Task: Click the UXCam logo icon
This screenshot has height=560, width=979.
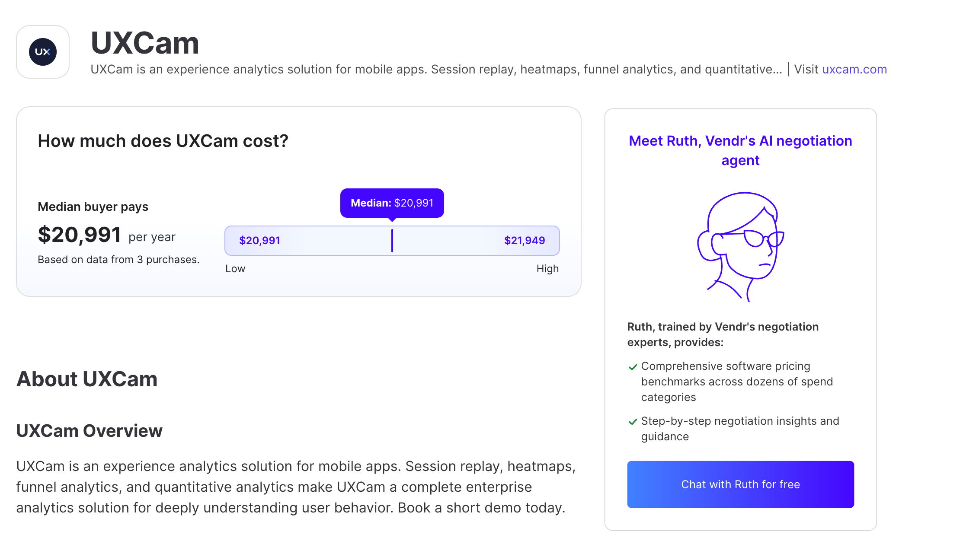Action: 43,52
